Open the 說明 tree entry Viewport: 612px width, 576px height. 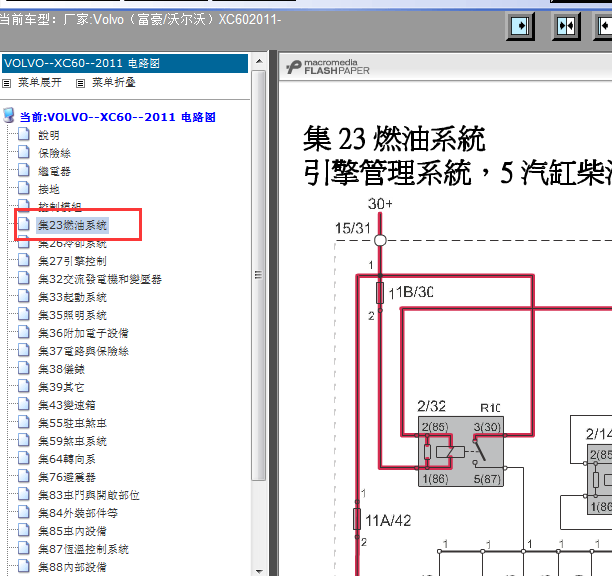point(49,135)
